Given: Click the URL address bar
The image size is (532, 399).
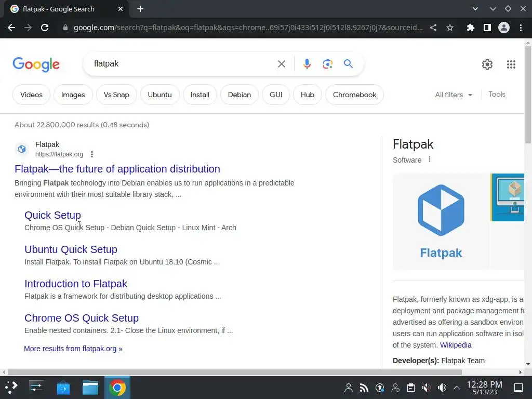Looking at the screenshot, I should (248, 28).
